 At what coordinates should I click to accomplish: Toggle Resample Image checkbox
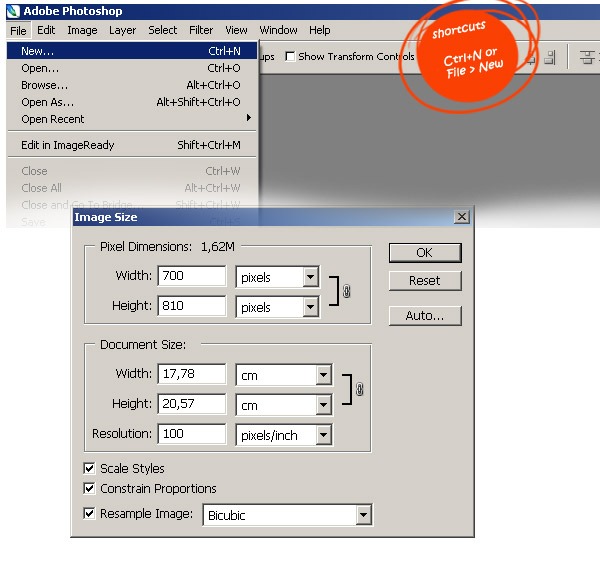click(x=89, y=513)
